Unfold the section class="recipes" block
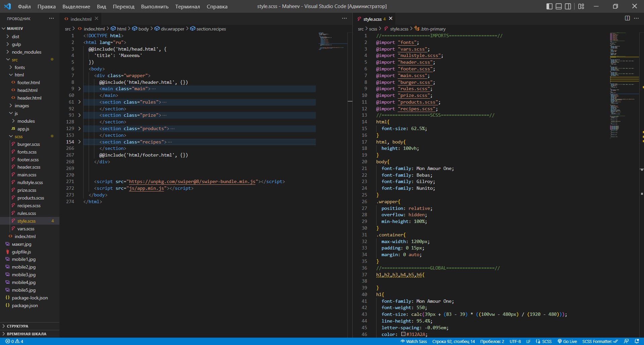This screenshot has width=644, height=345. click(x=80, y=142)
